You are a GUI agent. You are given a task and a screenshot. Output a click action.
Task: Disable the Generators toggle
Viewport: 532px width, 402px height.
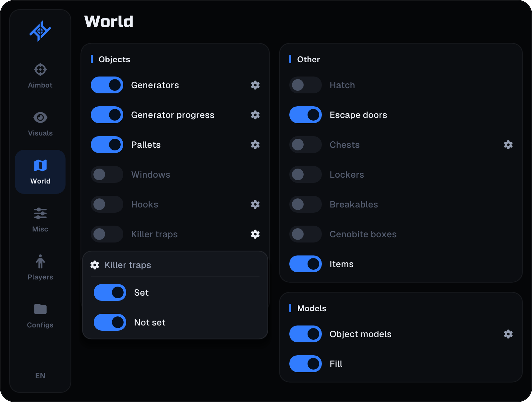(107, 85)
